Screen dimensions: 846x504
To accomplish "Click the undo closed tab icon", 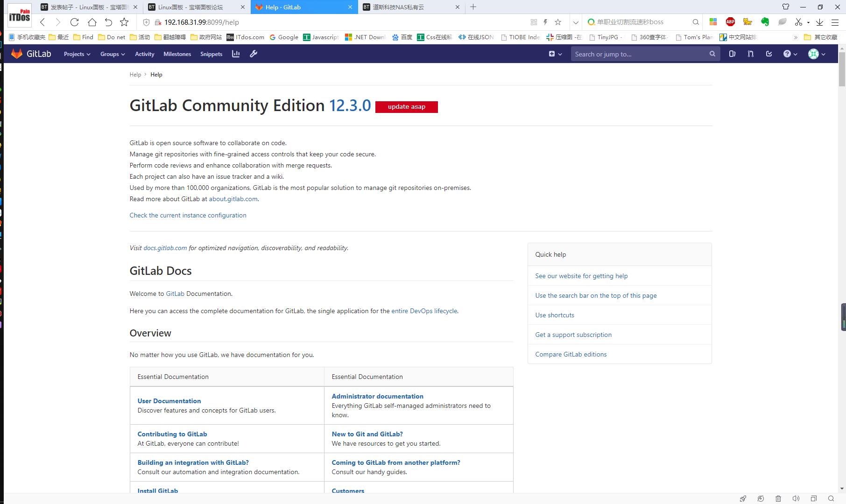I will coord(108,22).
